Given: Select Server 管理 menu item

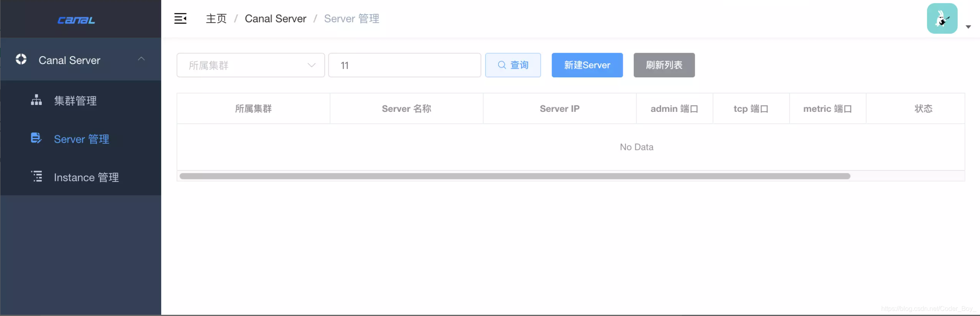Looking at the screenshot, I should pyautogui.click(x=81, y=139).
